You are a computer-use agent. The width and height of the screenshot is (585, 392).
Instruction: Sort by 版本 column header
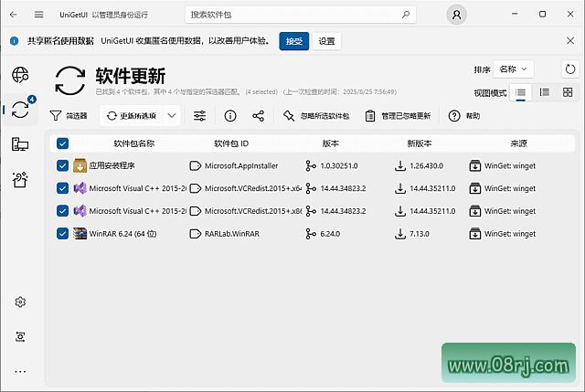pyautogui.click(x=331, y=143)
